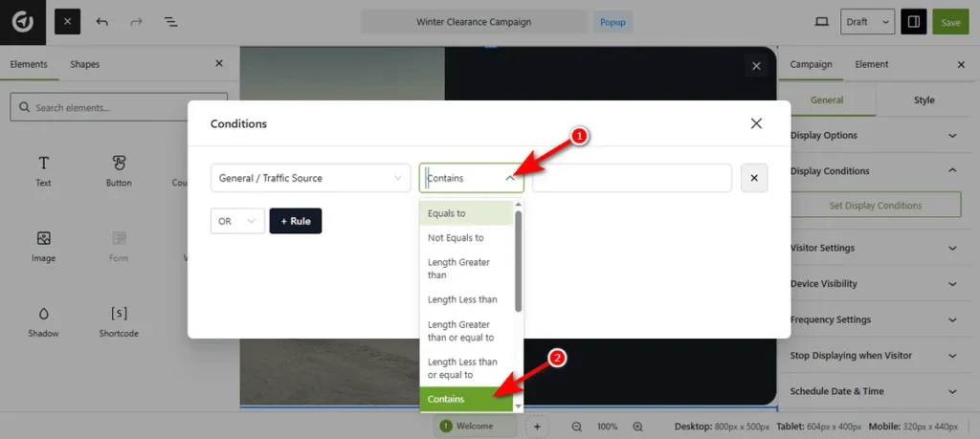Close the Conditions dialog
The width and height of the screenshot is (980, 439).
[x=756, y=123]
